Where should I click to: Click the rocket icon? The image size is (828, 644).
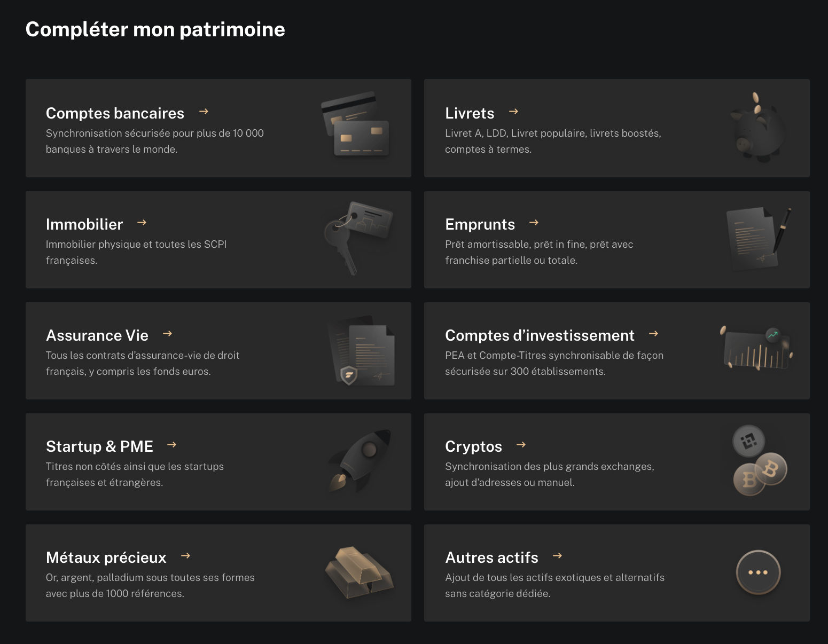click(x=359, y=460)
